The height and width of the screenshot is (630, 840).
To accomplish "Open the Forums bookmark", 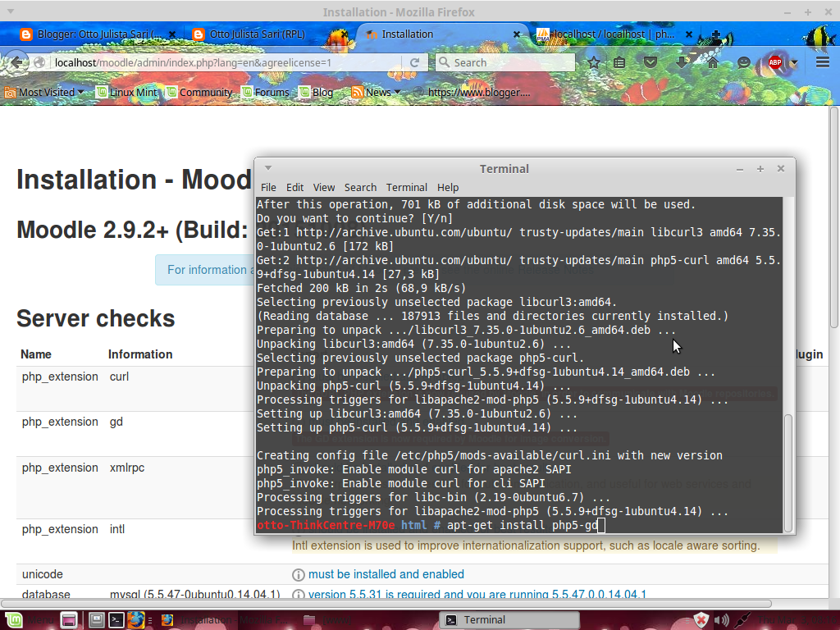I will point(266,92).
